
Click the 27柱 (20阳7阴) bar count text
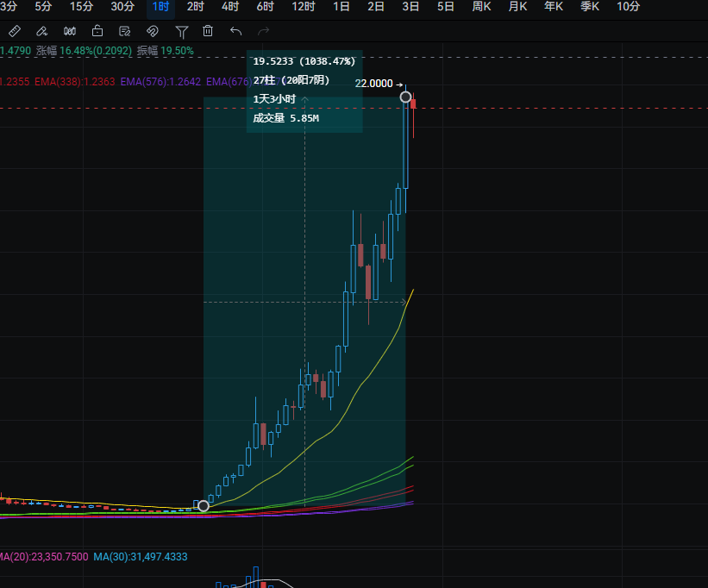[x=291, y=80]
